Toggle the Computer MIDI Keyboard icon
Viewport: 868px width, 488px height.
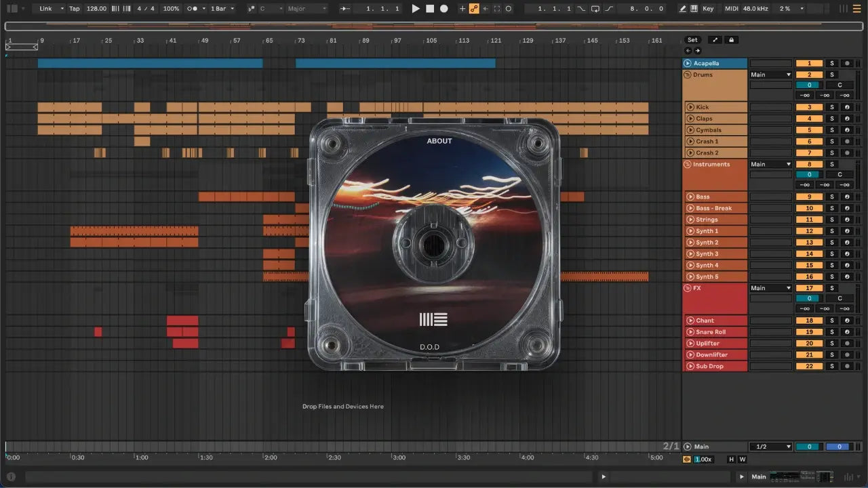point(694,9)
